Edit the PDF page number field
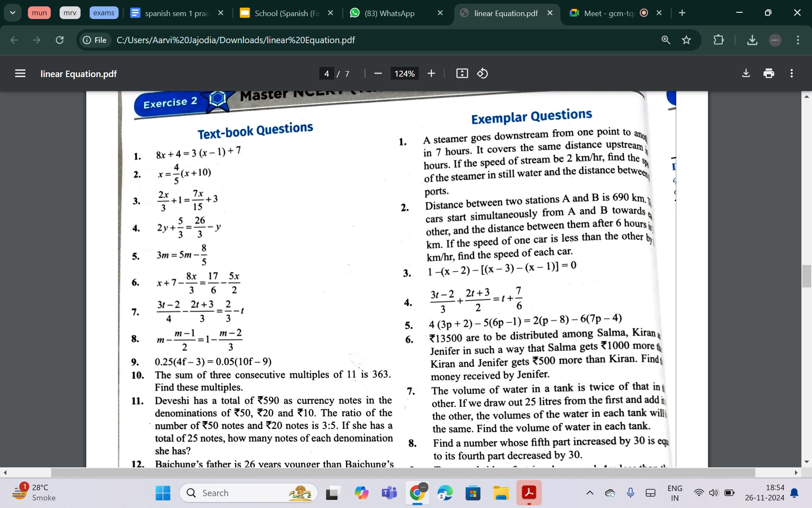The width and height of the screenshot is (812, 508). (x=326, y=74)
